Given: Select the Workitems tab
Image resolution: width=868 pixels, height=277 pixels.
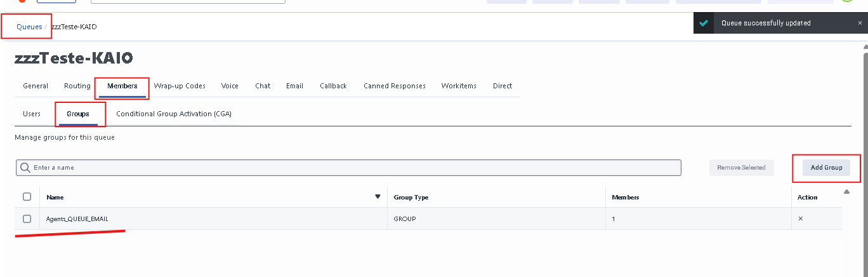Looking at the screenshot, I should point(459,86).
